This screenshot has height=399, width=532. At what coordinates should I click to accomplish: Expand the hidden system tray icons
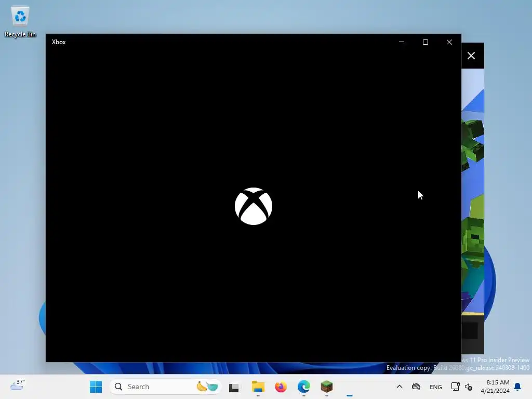pyautogui.click(x=400, y=387)
